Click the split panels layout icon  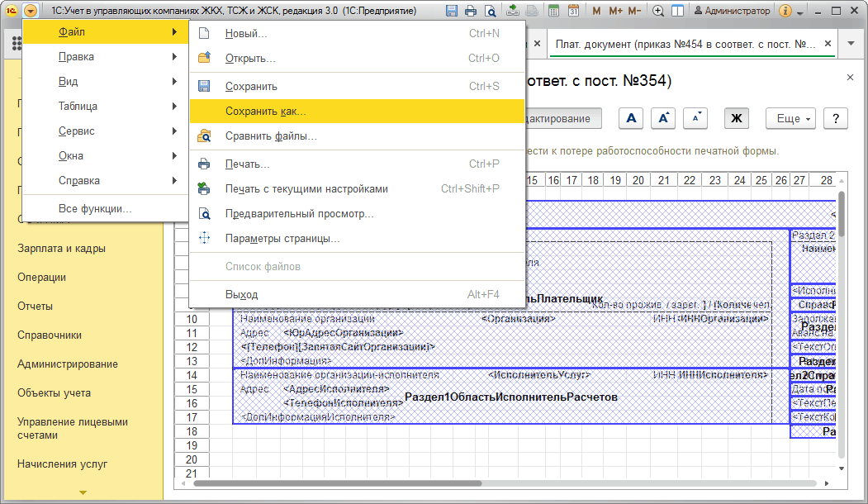[677, 11]
